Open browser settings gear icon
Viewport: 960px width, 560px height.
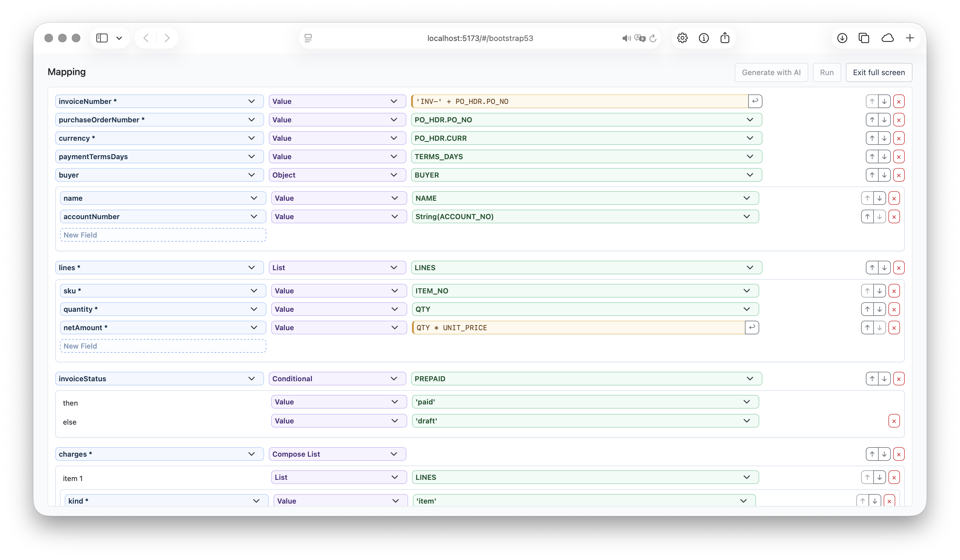tap(682, 38)
